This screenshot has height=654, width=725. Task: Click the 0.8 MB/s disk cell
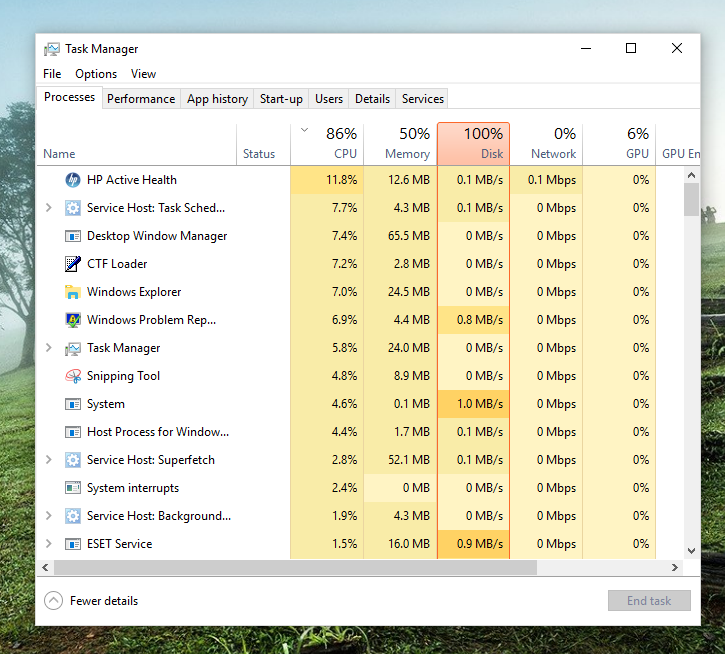[473, 320]
